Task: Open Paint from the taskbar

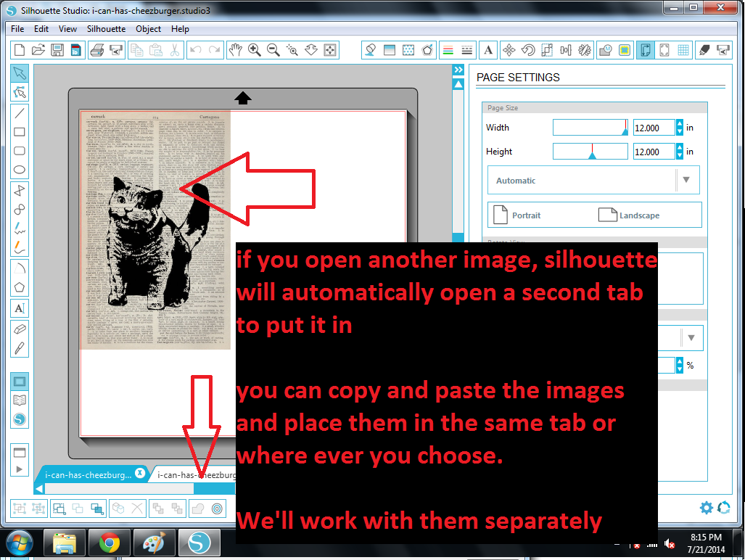Action: pyautogui.click(x=154, y=543)
